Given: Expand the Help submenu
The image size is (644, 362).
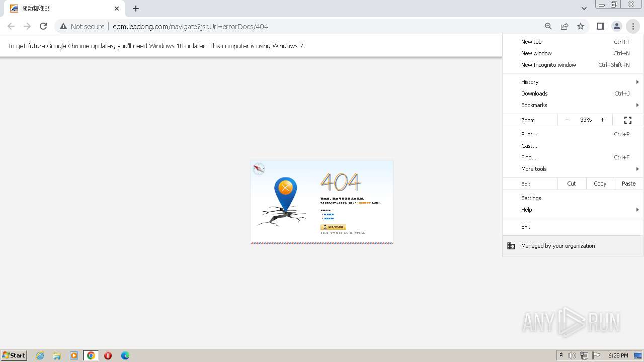Looking at the screenshot, I should click(573, 210).
